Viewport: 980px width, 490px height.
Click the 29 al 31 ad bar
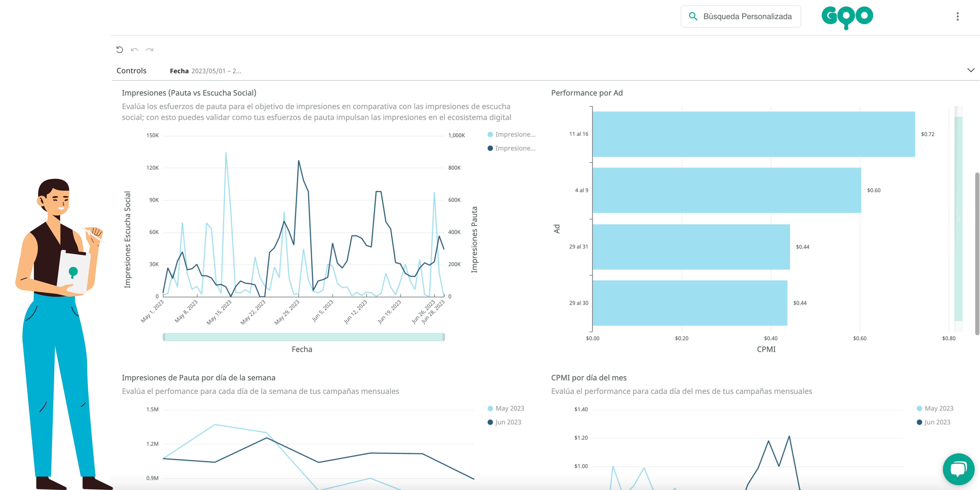691,247
